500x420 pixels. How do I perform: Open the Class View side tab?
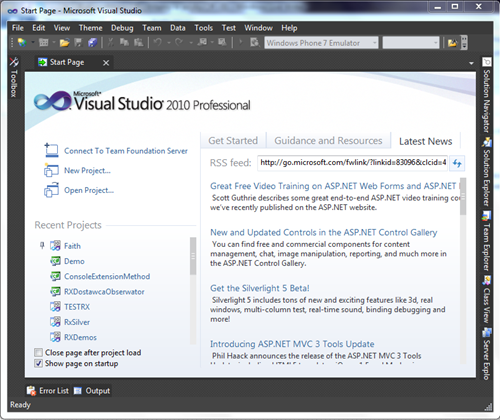487,300
